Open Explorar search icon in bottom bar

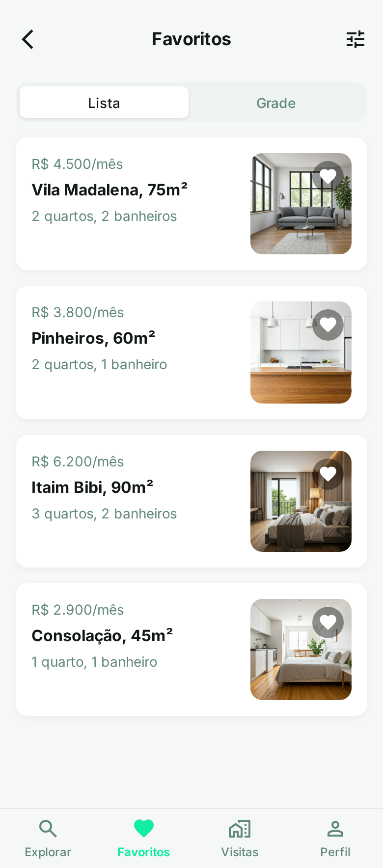click(x=48, y=829)
